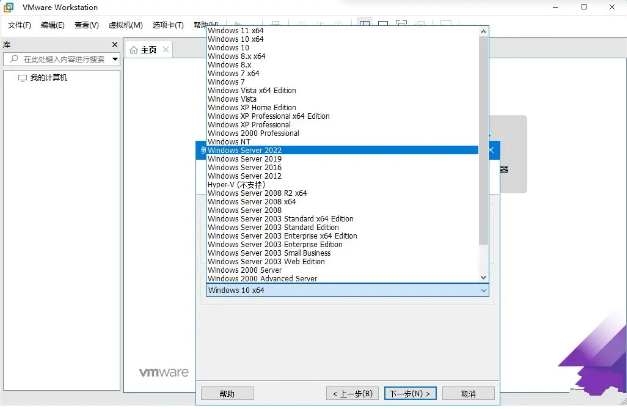Screen dimensions: 627x409
Task: Choose Windows Server 2016
Action: [x=342, y=168]
